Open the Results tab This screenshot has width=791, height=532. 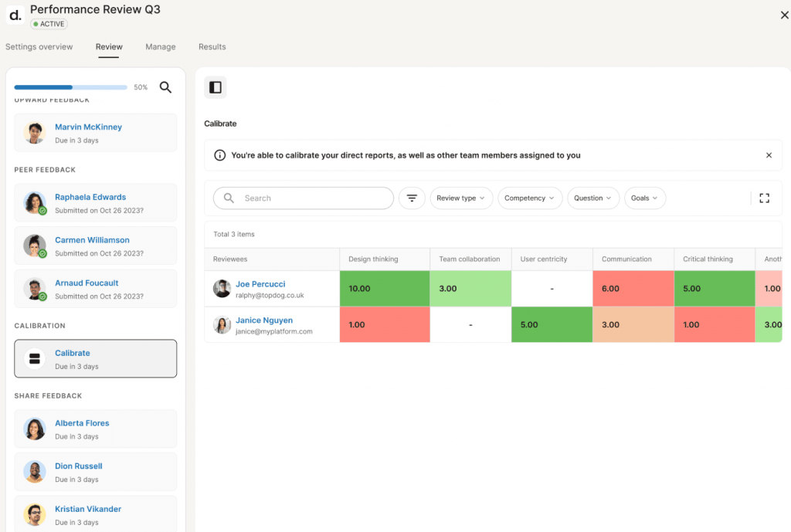[212, 46]
